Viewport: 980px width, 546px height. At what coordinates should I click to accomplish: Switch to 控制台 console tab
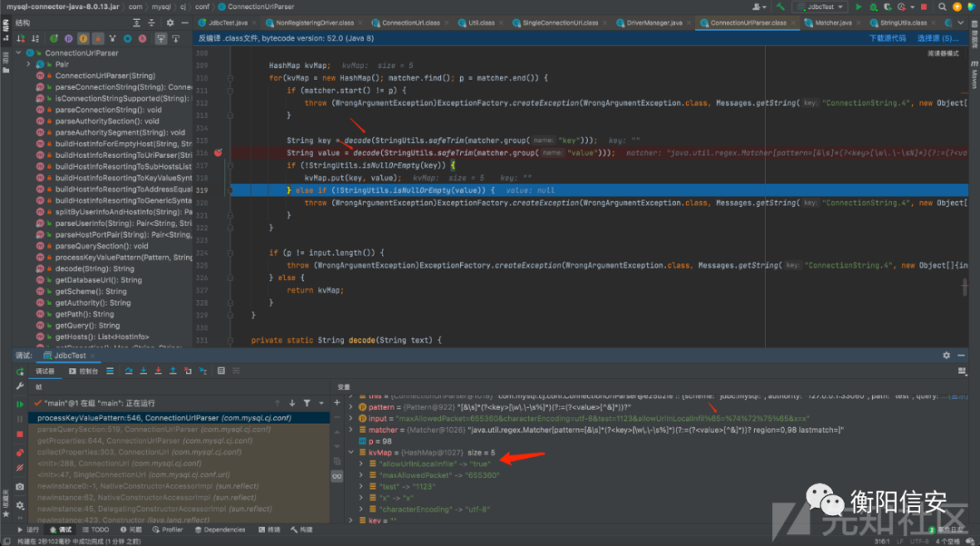click(x=83, y=371)
